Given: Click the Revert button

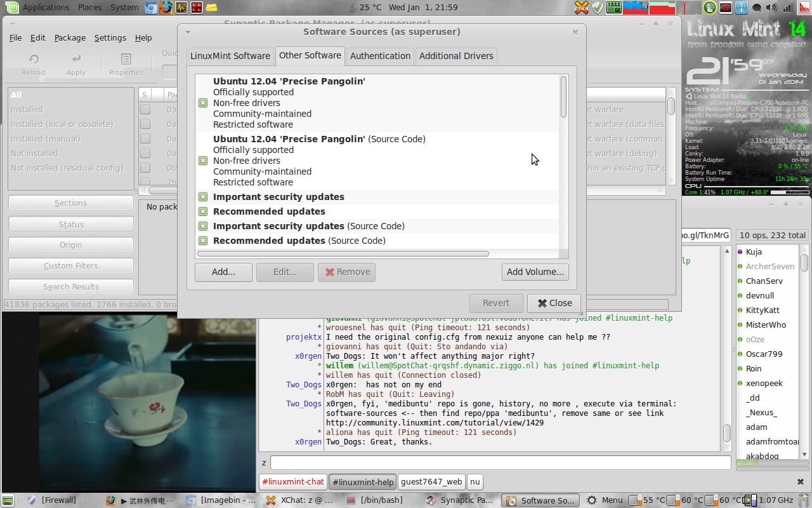Looking at the screenshot, I should click(x=496, y=303).
